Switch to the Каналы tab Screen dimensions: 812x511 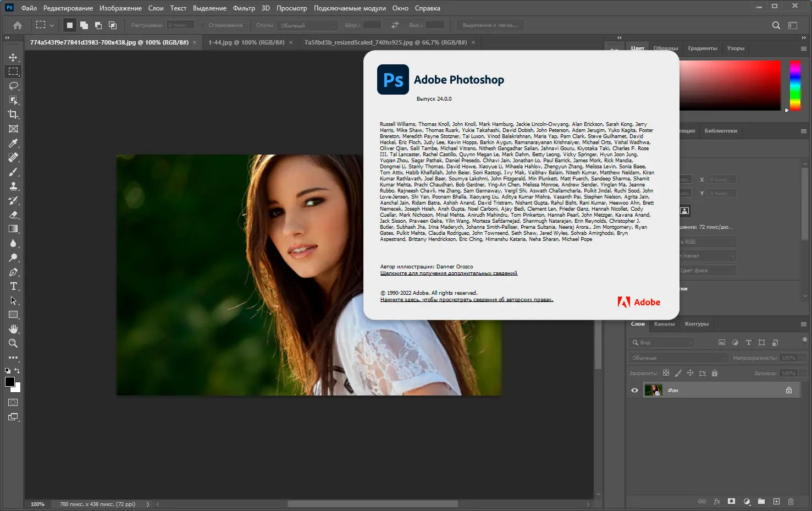coord(664,324)
